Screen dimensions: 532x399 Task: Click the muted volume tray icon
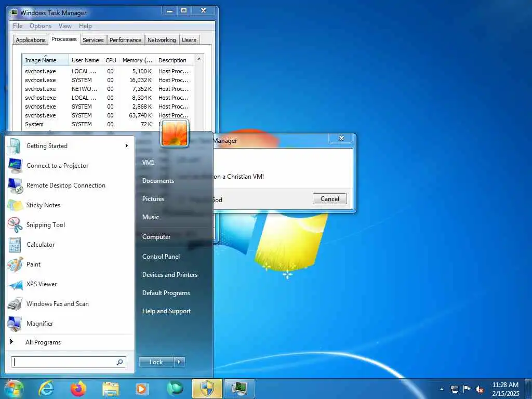pyautogui.click(x=480, y=389)
